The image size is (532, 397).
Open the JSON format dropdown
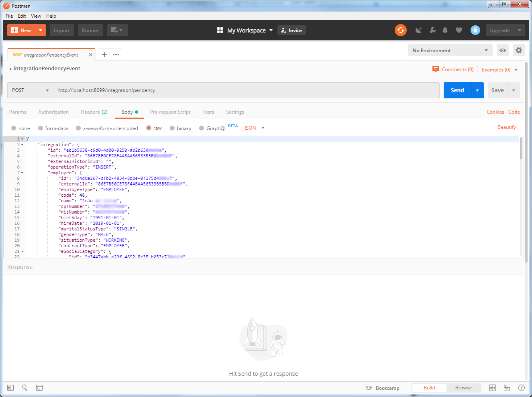pyautogui.click(x=255, y=128)
